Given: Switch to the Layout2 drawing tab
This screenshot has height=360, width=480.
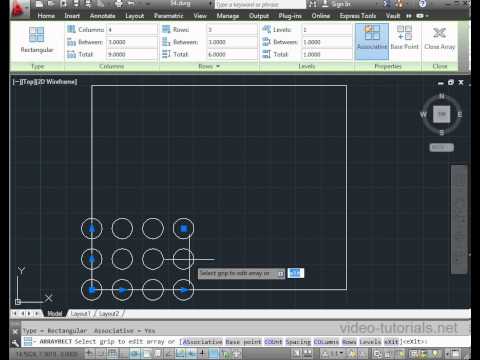Looking at the screenshot, I should [109, 314].
